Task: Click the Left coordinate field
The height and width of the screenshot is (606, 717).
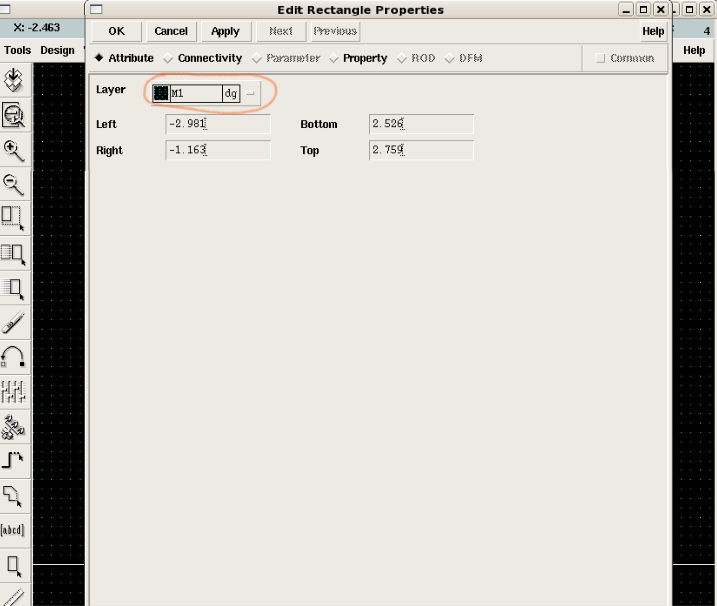Action: point(218,124)
